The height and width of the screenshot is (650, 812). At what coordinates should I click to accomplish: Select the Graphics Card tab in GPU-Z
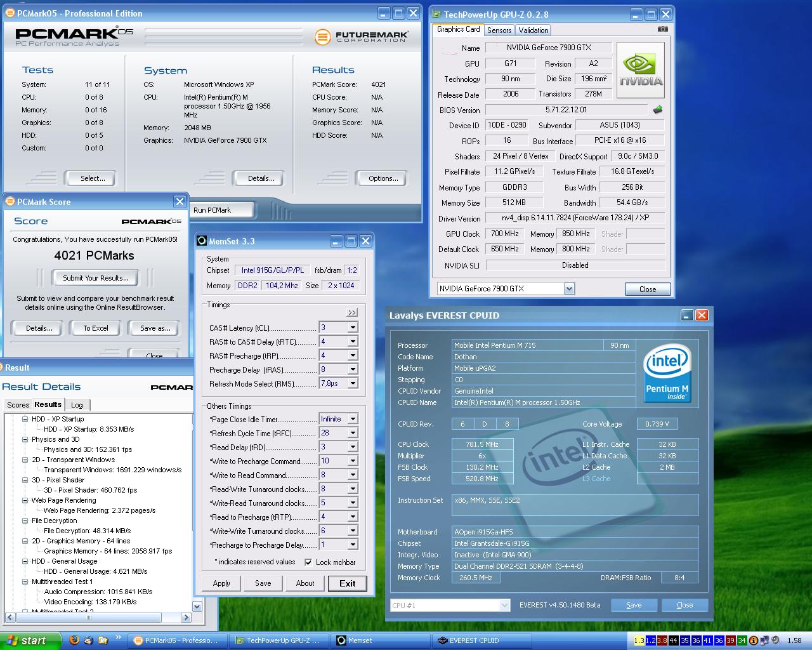coord(459,29)
